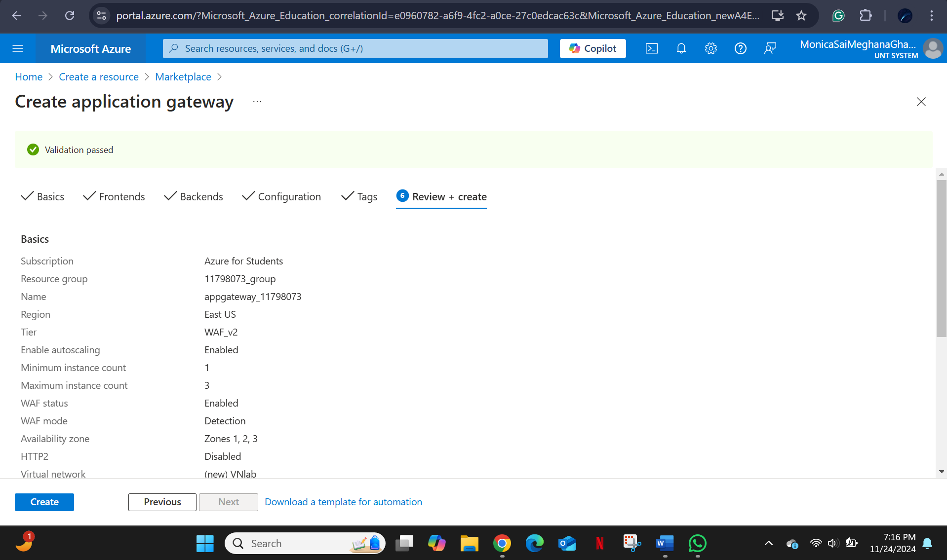Open the Windows Start menu
The image size is (947, 560).
(205, 544)
